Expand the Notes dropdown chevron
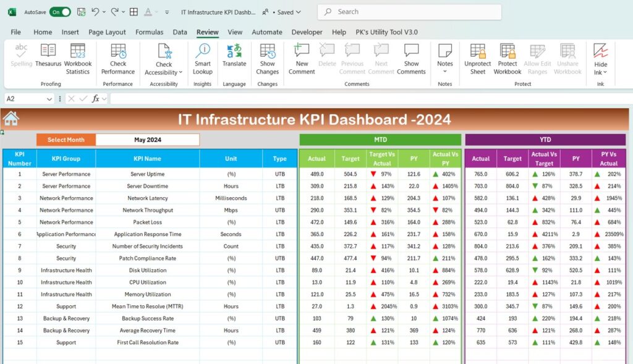This screenshot has width=633, height=364. [x=445, y=72]
